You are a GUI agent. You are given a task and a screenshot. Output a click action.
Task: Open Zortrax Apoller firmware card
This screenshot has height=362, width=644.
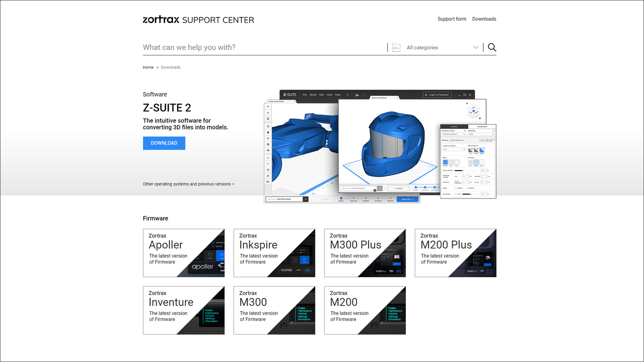[x=183, y=253]
